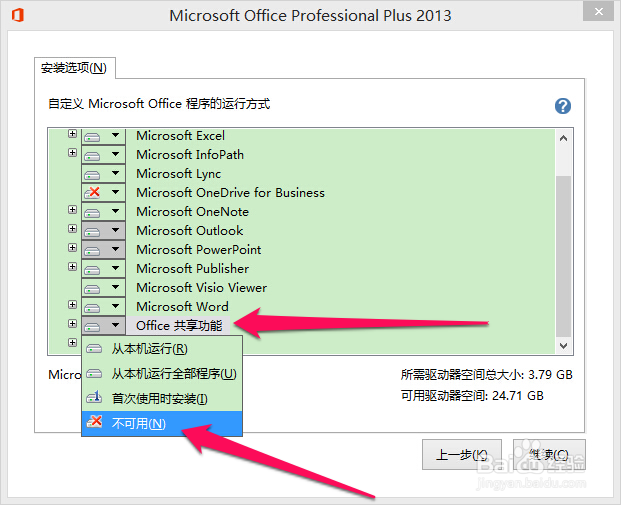Switch to the 安装选项(N) tab
The width and height of the screenshot is (621, 505).
(x=74, y=68)
